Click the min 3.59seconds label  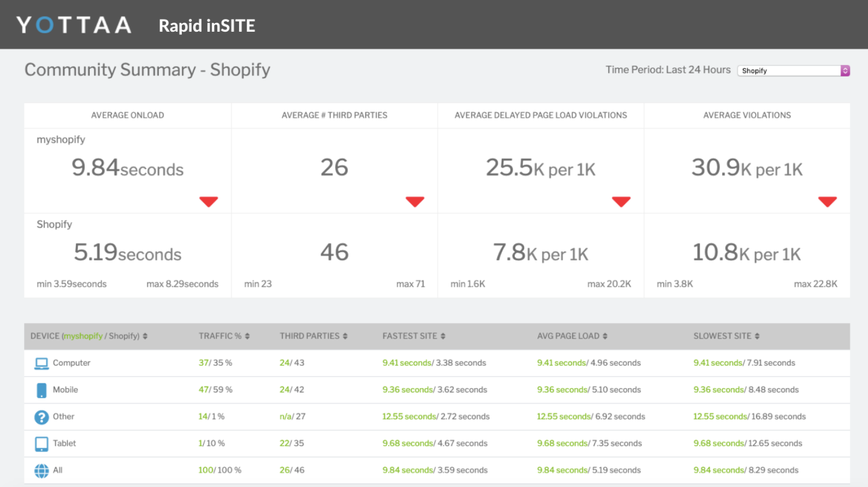pyautogui.click(x=71, y=284)
